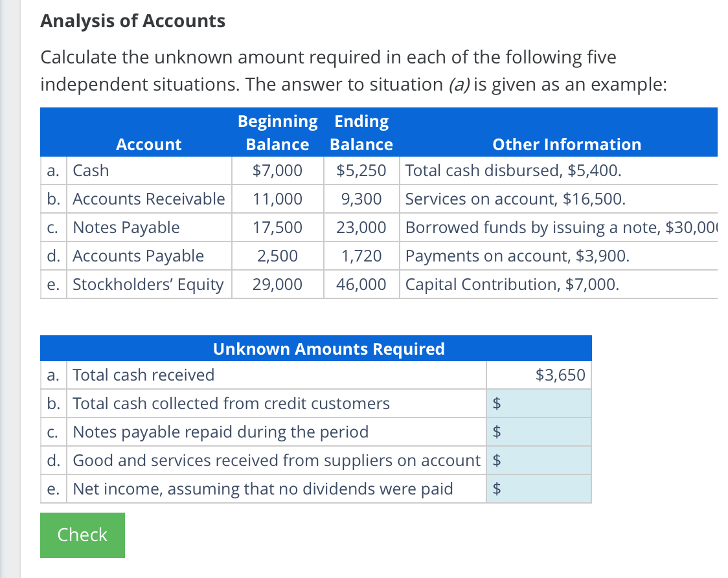Viewport: 728px width, 578px height.
Task: Select the Other Information header cell
Action: click(x=567, y=144)
